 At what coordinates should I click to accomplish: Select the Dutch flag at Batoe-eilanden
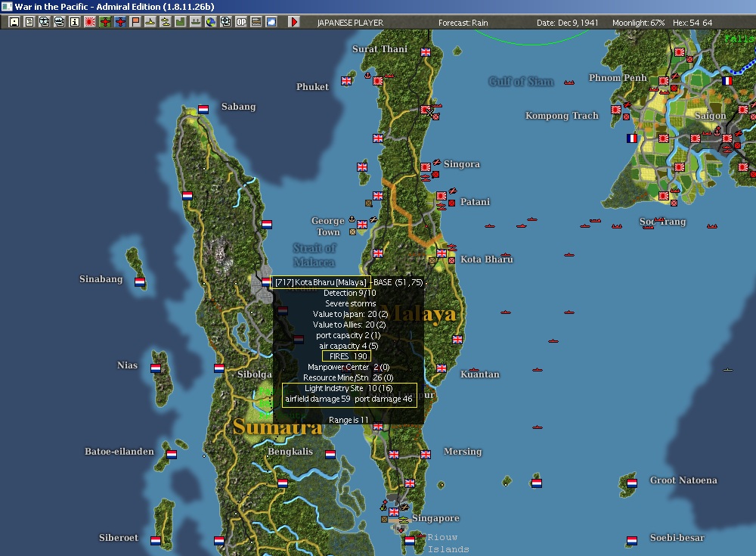pos(172,454)
